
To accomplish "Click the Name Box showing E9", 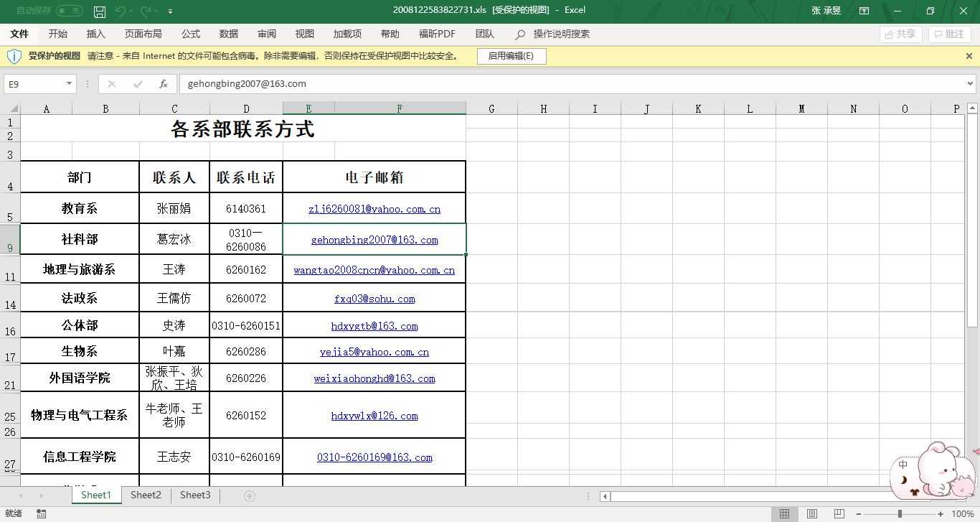I will (34, 84).
